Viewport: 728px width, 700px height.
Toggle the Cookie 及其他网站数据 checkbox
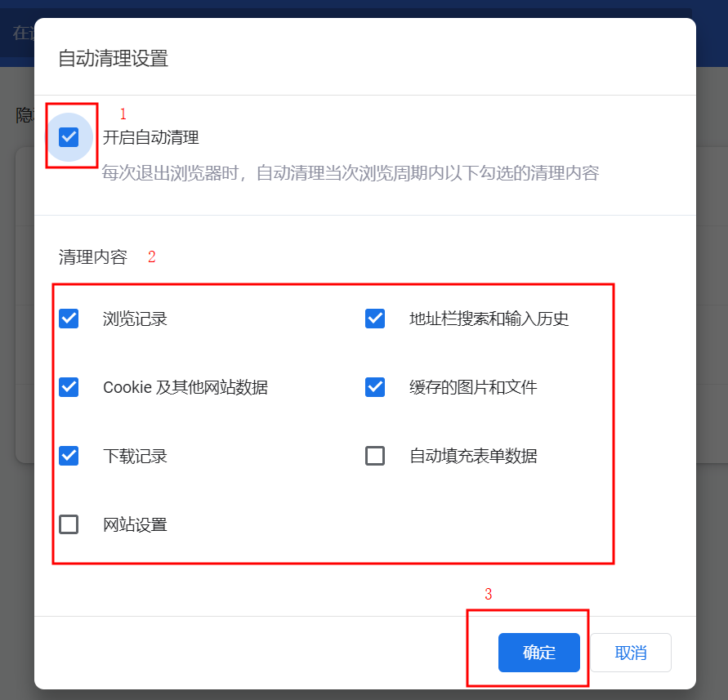[x=69, y=387]
